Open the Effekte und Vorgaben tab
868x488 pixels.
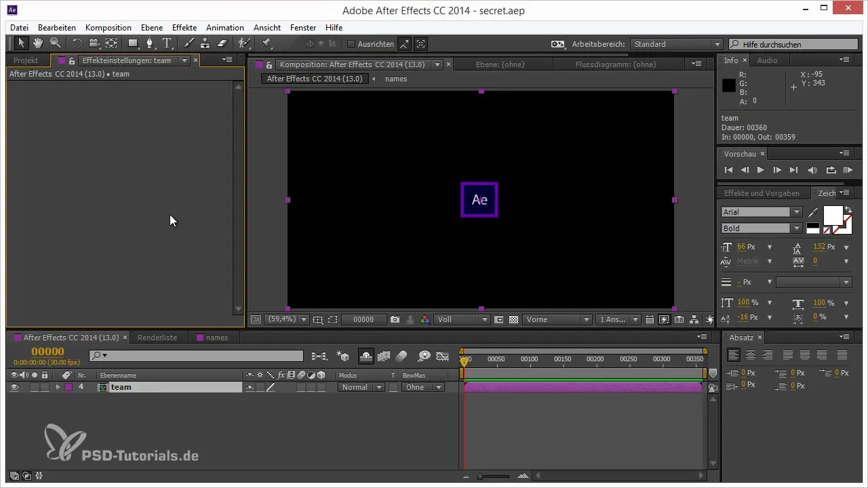tap(761, 193)
